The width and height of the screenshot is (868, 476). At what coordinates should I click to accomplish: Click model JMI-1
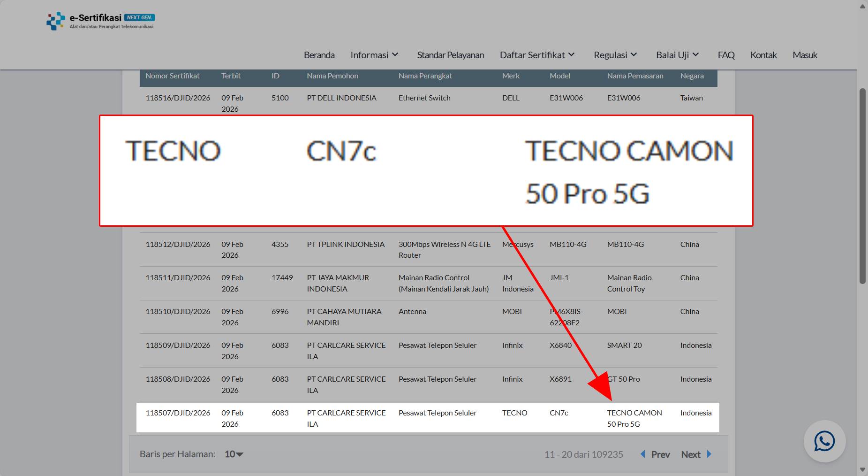[559, 277]
